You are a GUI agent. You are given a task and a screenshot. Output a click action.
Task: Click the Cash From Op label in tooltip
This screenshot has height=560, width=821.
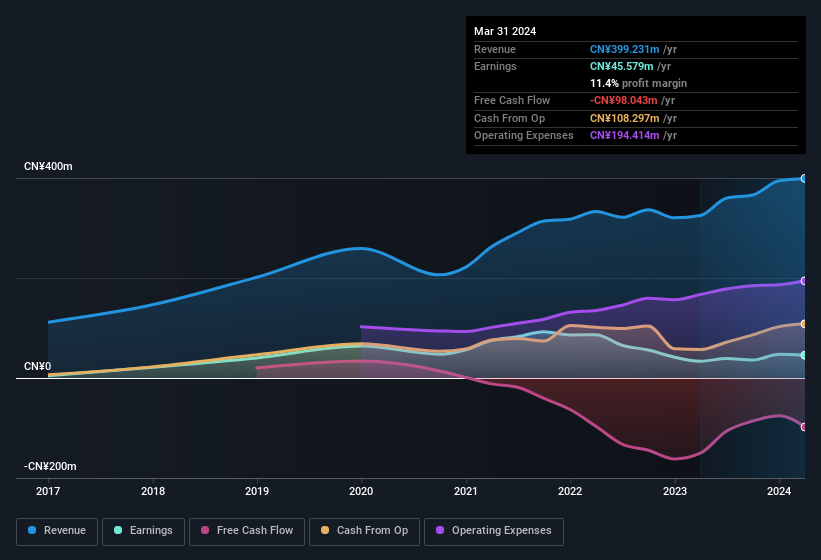click(x=509, y=118)
